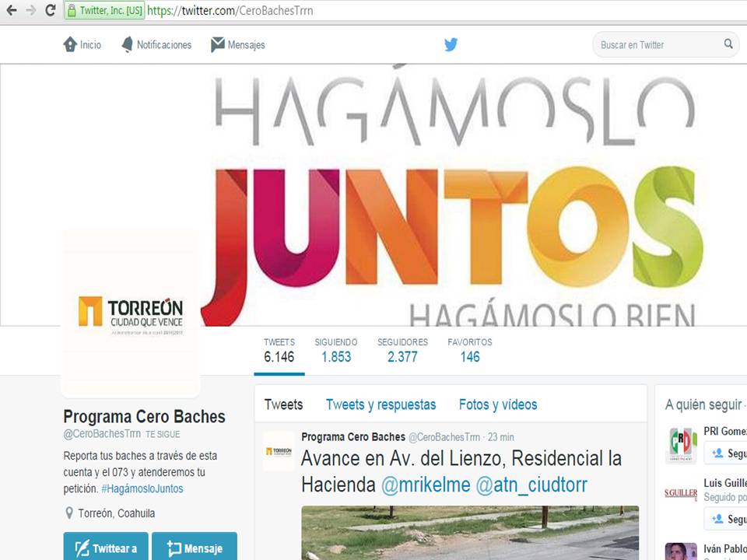
Task: Click the search magnifier icon
Action: click(728, 44)
